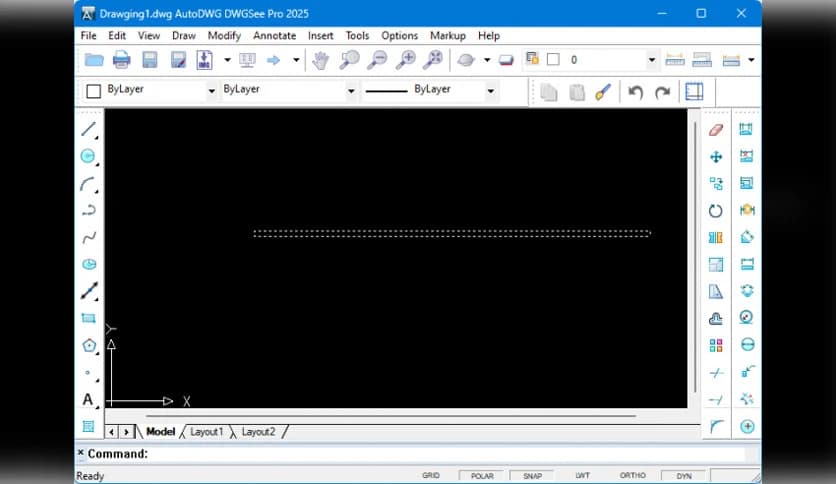Click the Undo arrow
836x484 pixels.
pos(635,92)
